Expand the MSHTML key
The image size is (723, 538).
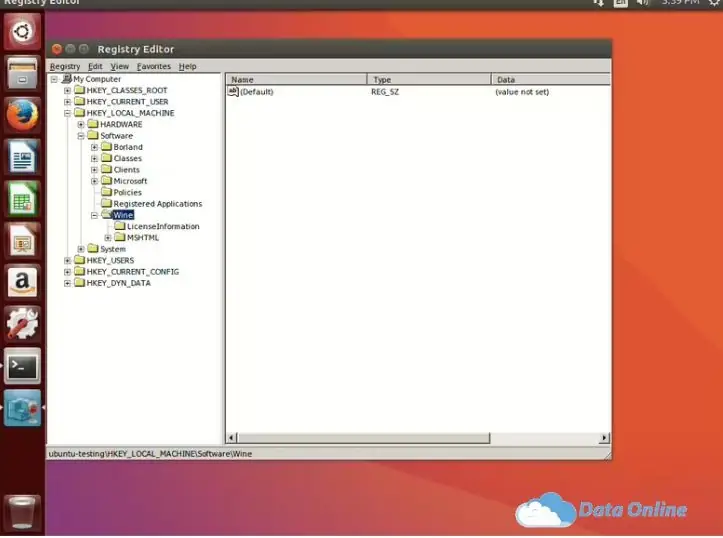click(x=107, y=238)
